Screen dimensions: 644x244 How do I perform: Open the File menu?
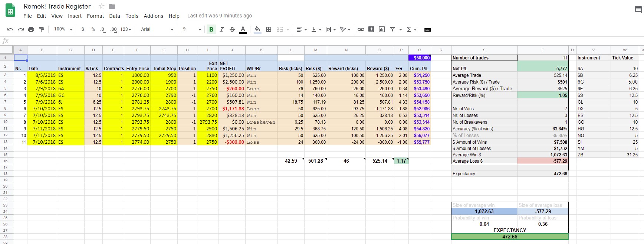pos(27,16)
